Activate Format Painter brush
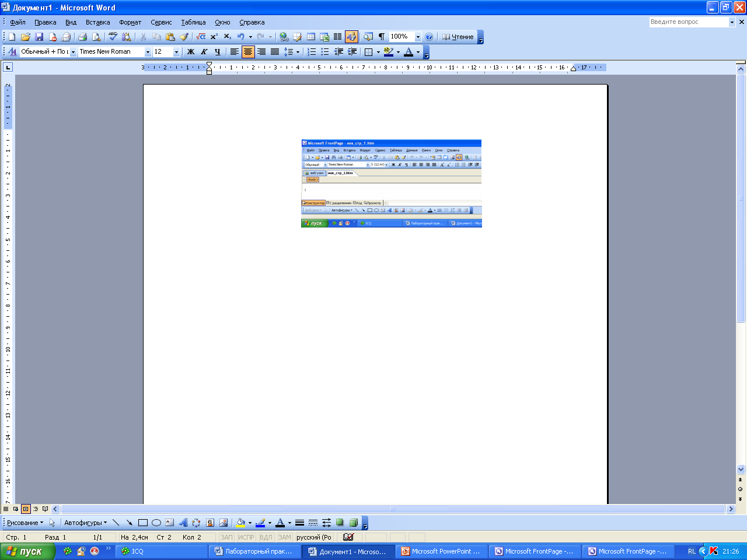The height and width of the screenshot is (560, 747). pos(184,37)
